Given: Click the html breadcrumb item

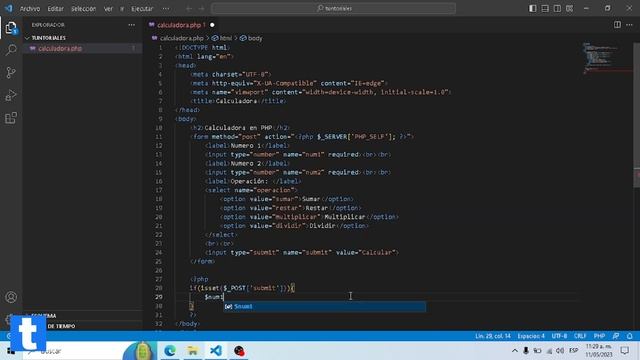Looking at the screenshot, I should (x=226, y=38).
